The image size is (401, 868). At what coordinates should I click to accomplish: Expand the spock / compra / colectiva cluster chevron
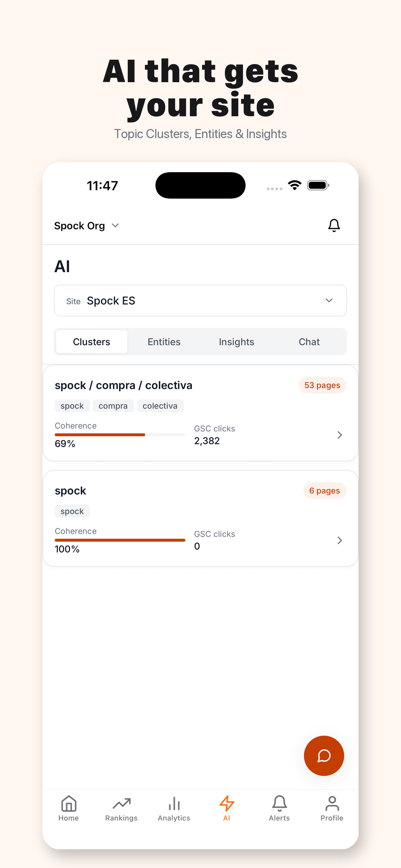tap(339, 435)
